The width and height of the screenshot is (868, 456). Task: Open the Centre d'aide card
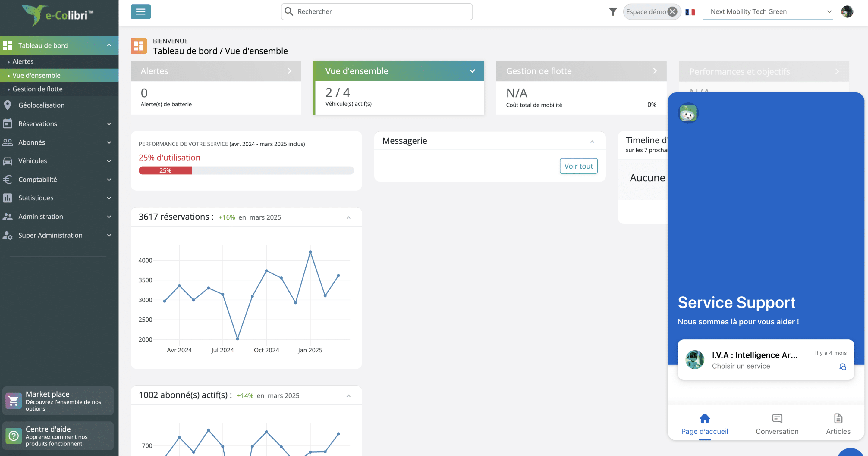58,436
